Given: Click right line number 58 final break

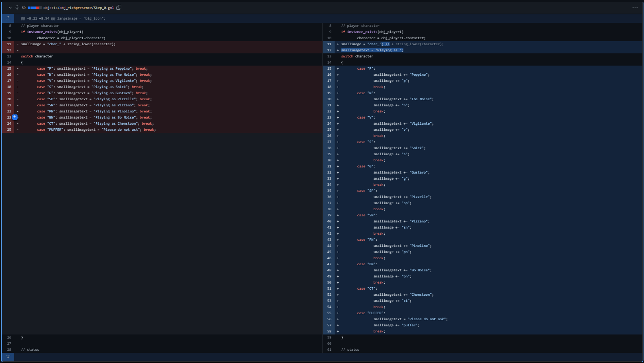Looking at the screenshot, I should (329, 331).
